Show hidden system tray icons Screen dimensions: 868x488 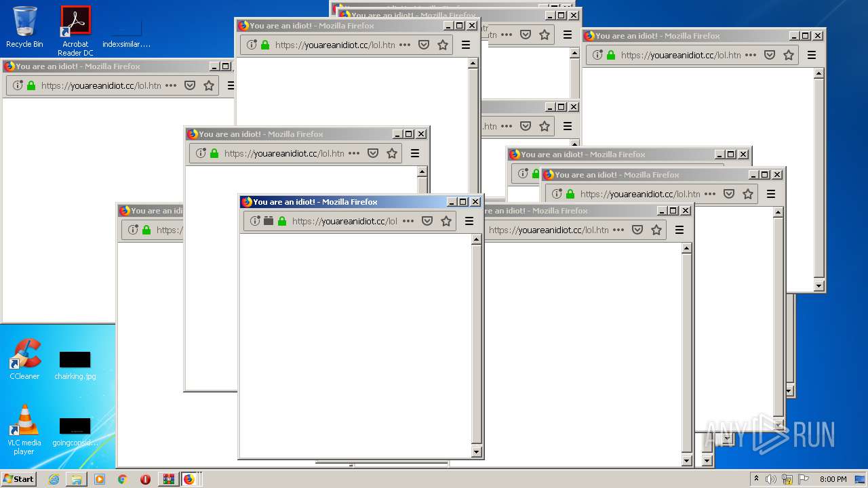pos(756,479)
